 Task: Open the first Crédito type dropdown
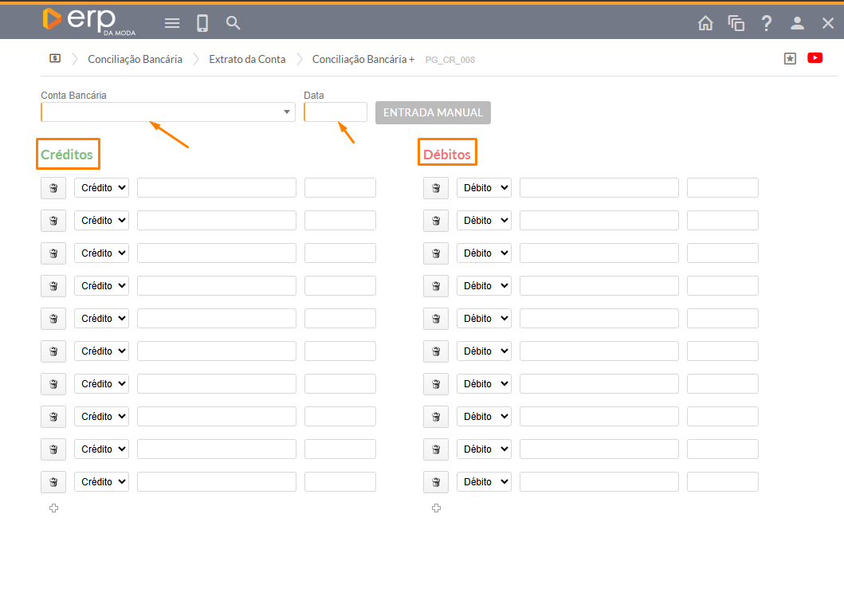pos(101,188)
